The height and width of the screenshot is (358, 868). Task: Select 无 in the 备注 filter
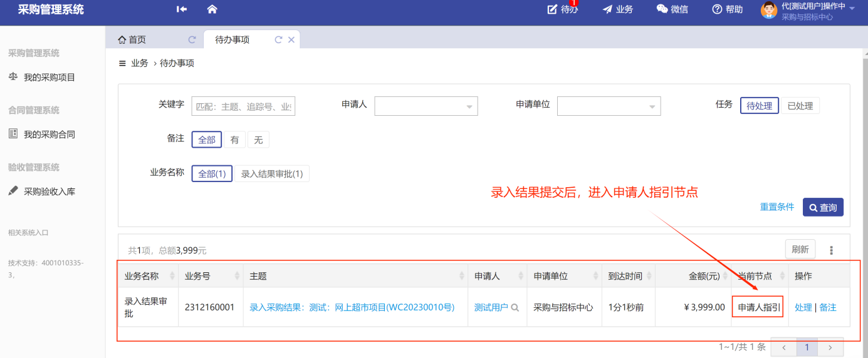click(x=258, y=140)
